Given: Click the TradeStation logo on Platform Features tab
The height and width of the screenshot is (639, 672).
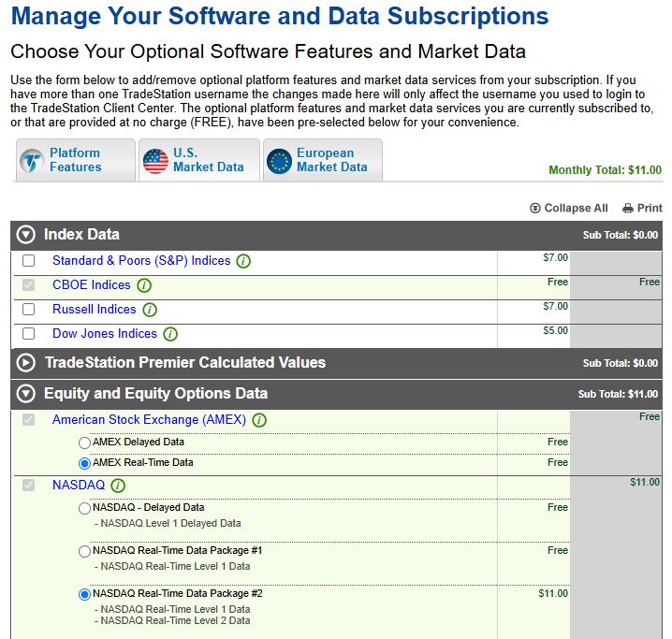Looking at the screenshot, I should click(x=32, y=161).
